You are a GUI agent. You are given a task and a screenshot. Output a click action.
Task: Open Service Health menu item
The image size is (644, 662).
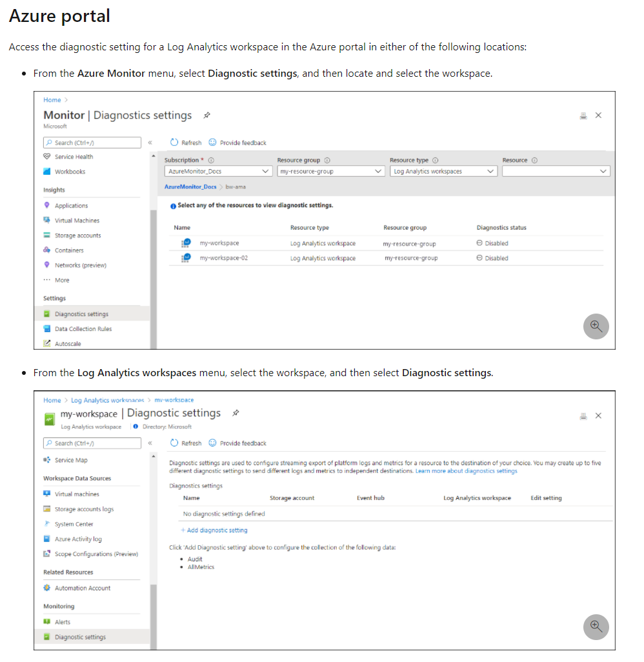74,157
